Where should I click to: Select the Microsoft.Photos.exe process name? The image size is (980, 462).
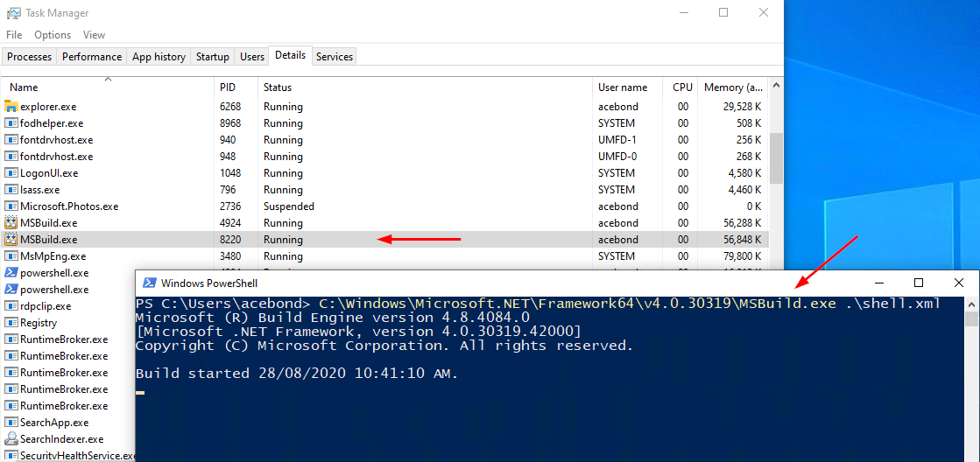[69, 206]
